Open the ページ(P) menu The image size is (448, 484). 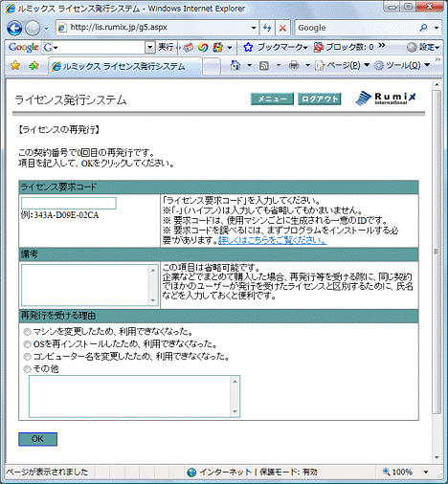pos(343,66)
